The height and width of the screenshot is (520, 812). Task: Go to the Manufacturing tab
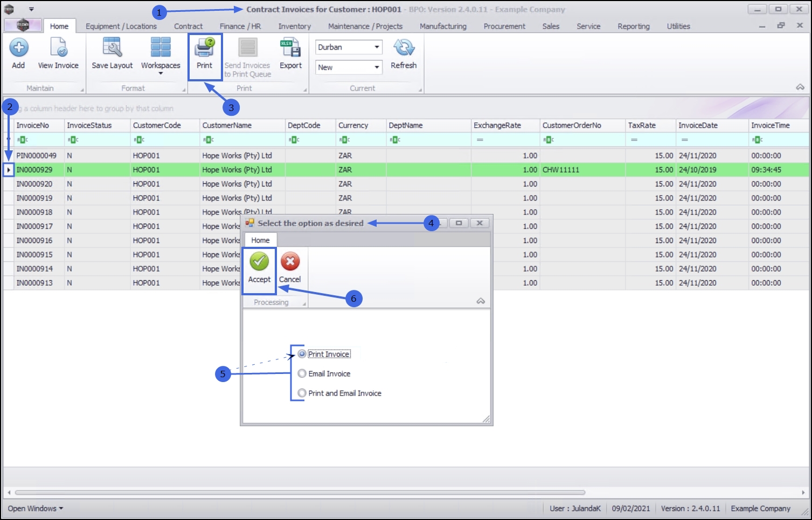(x=443, y=26)
